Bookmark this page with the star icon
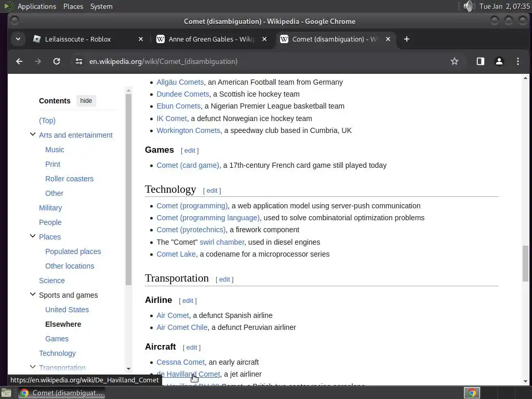Image resolution: width=532 pixels, height=399 pixels. click(x=455, y=61)
